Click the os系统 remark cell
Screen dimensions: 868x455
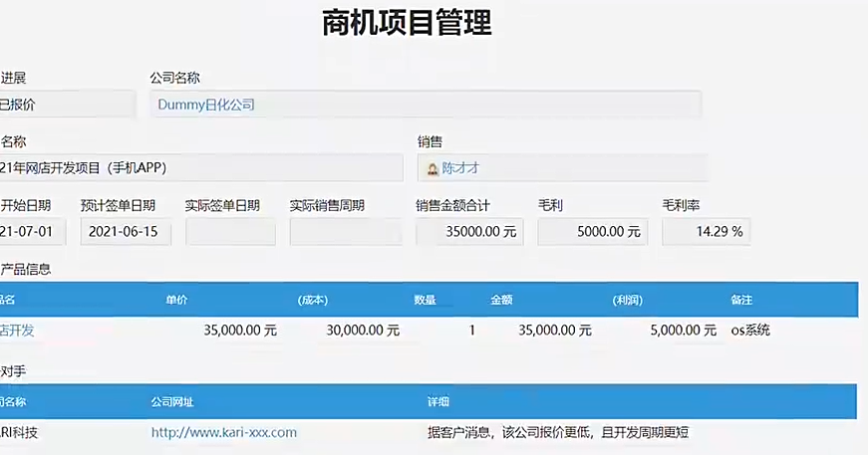(750, 331)
